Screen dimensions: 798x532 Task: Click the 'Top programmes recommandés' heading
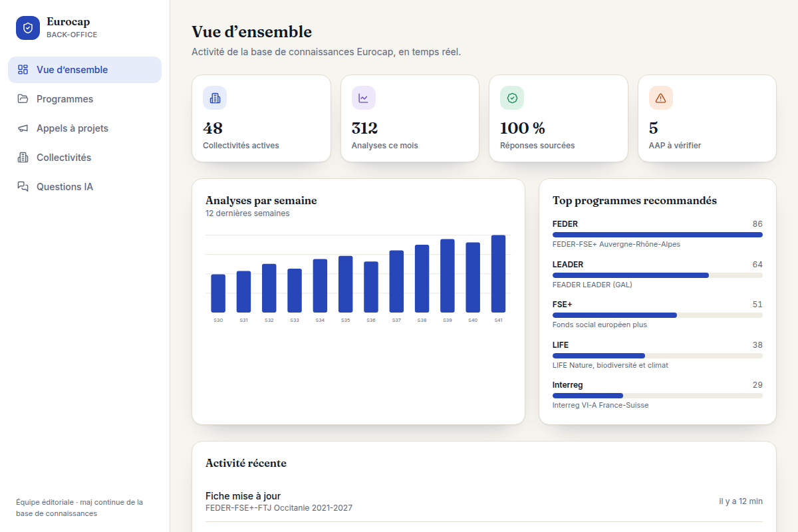(x=634, y=200)
